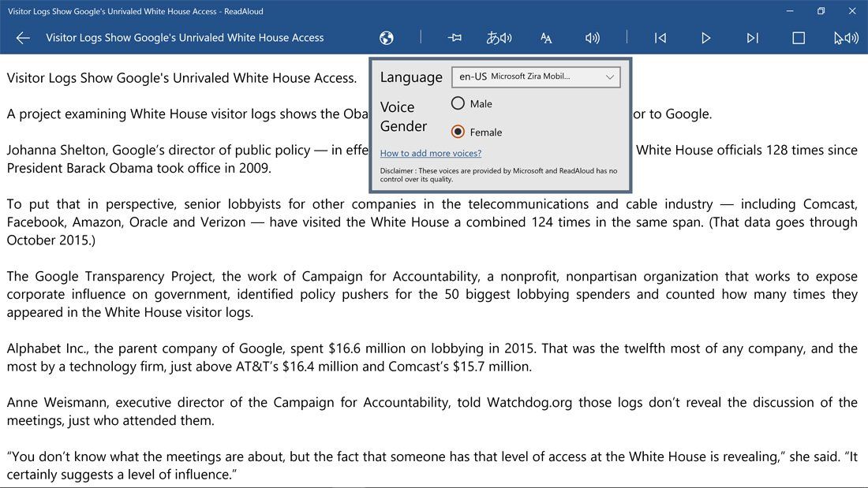Skip back to the previous paragraph
Viewport: 868px width, 488px height.
click(x=660, y=37)
